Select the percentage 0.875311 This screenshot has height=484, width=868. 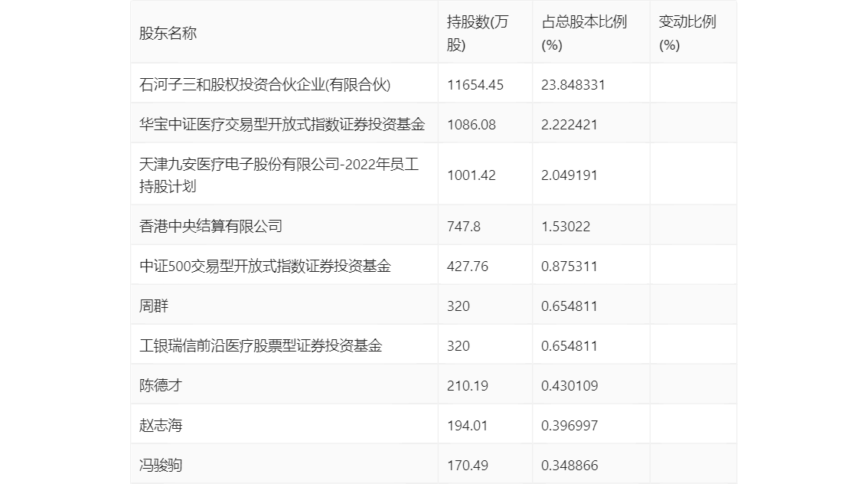[569, 267]
